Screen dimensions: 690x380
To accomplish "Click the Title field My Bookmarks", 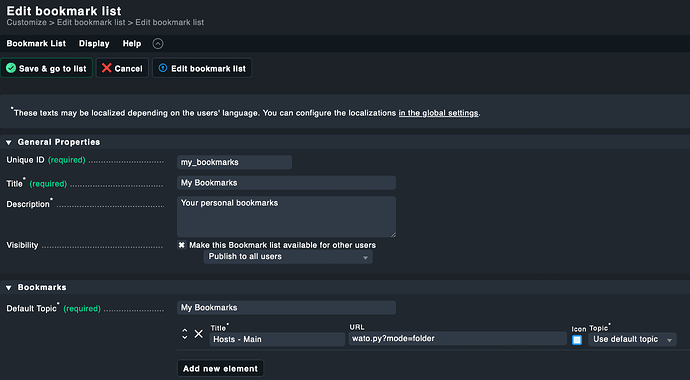I will tap(286, 183).
